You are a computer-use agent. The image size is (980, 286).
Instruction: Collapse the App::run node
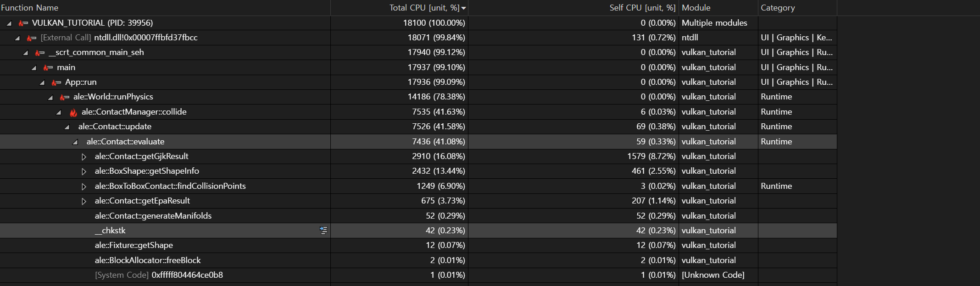[42, 82]
